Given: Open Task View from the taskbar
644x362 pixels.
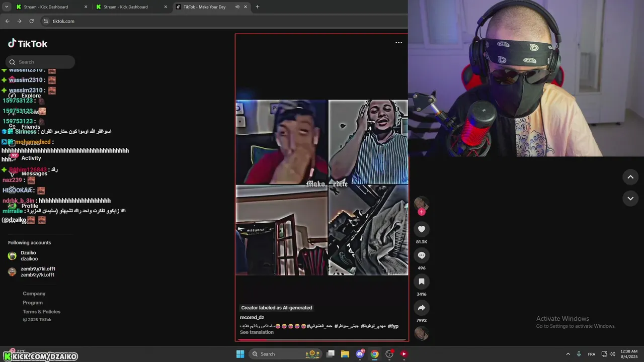Looking at the screenshot, I should 331,354.
